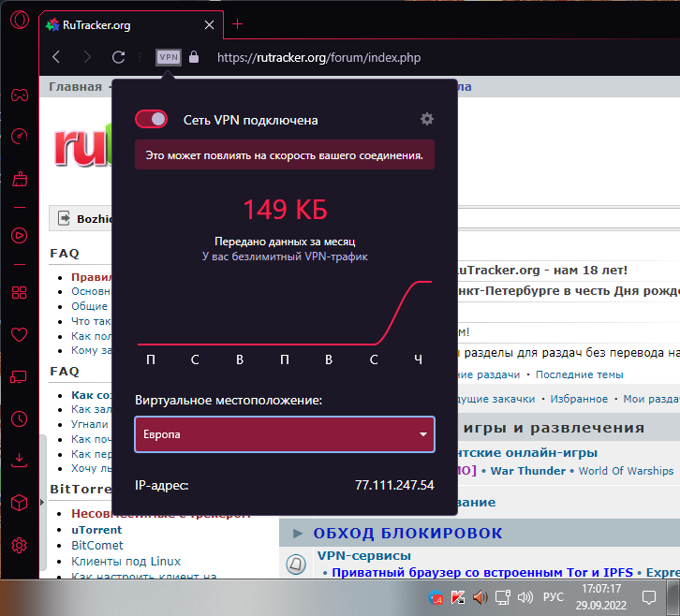Screen dimensions: 680x616
Task: Open Workspaces grid icon in sidebar
Action: pyautogui.click(x=19, y=293)
